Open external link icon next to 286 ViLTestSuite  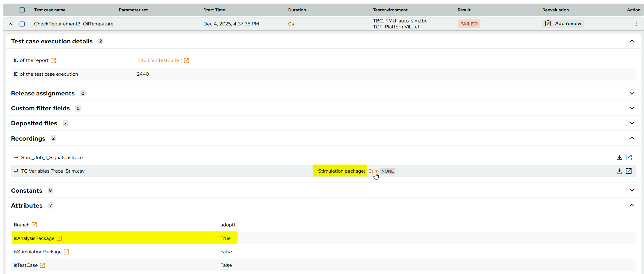tap(186, 60)
